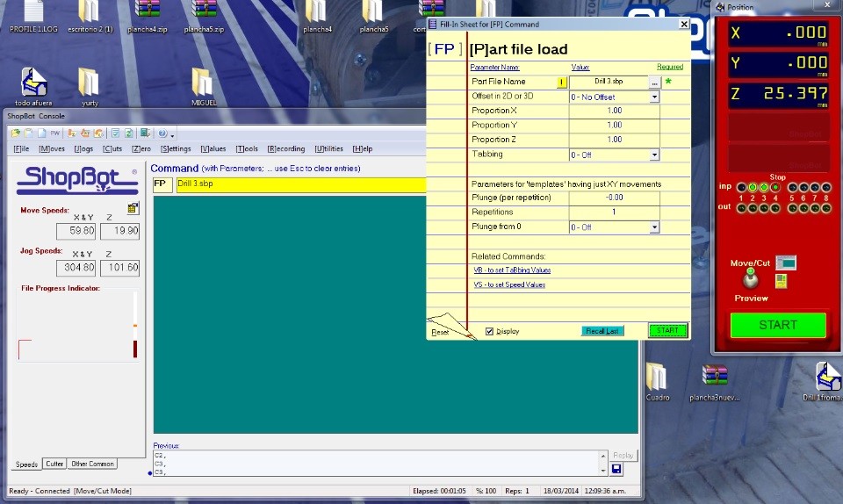Viewport: 843px width, 504px height.
Task: Click START in the Fill-In Sheet
Action: 667,330
